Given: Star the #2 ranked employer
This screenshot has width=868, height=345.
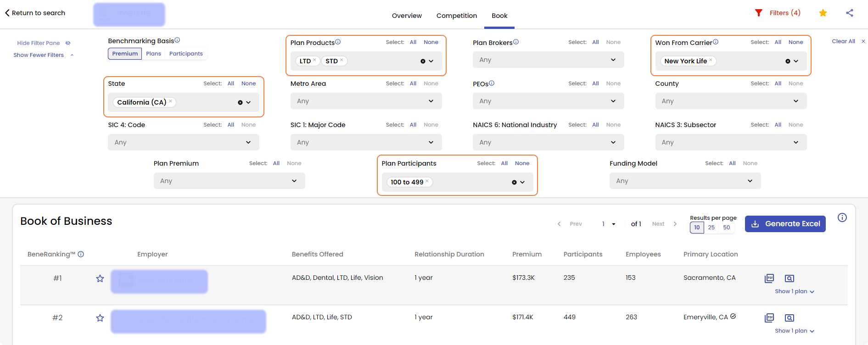Looking at the screenshot, I should [x=100, y=318].
